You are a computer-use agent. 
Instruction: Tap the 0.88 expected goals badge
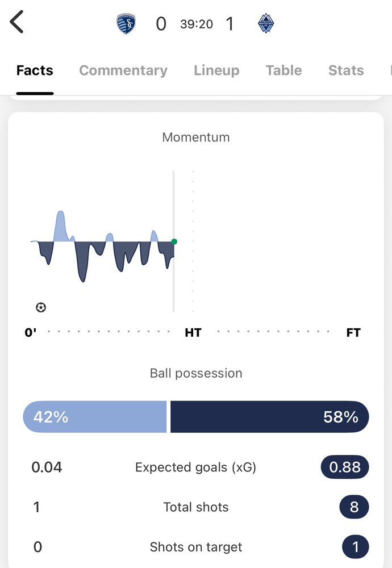click(x=344, y=467)
